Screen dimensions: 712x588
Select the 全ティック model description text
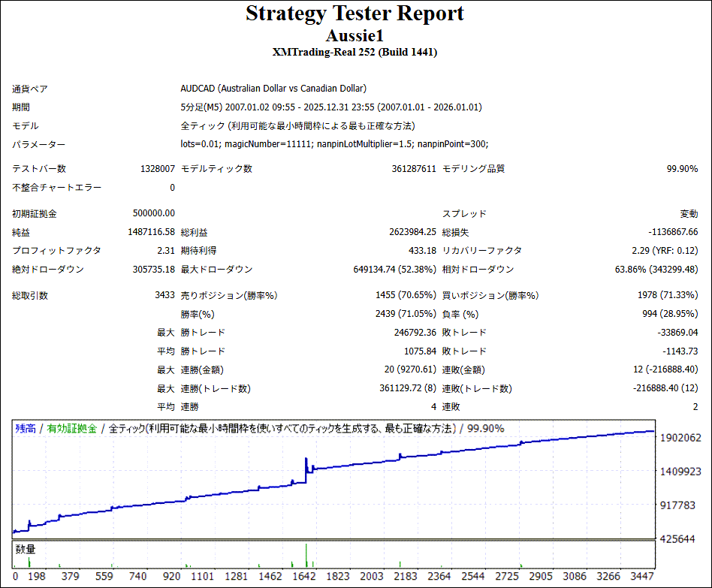tap(297, 126)
